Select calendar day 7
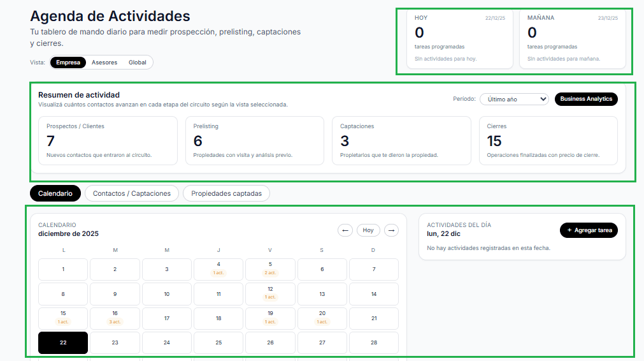 [374, 269]
